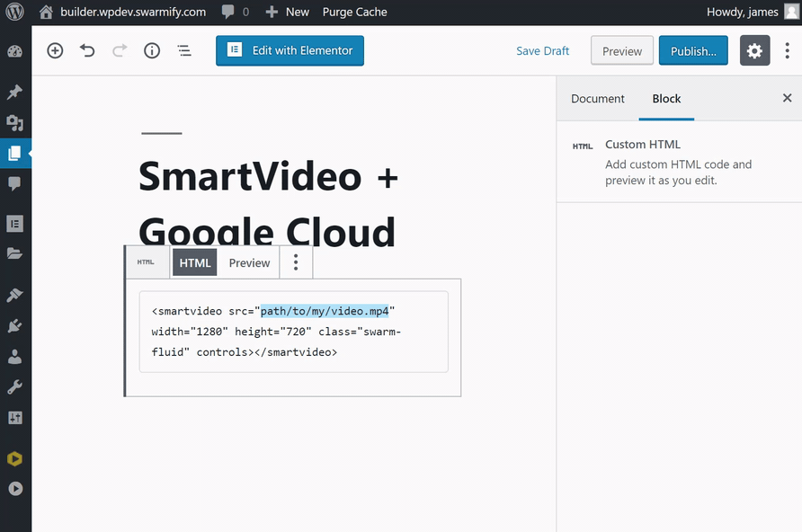Open the Posts pin icon in sidebar

click(14, 92)
